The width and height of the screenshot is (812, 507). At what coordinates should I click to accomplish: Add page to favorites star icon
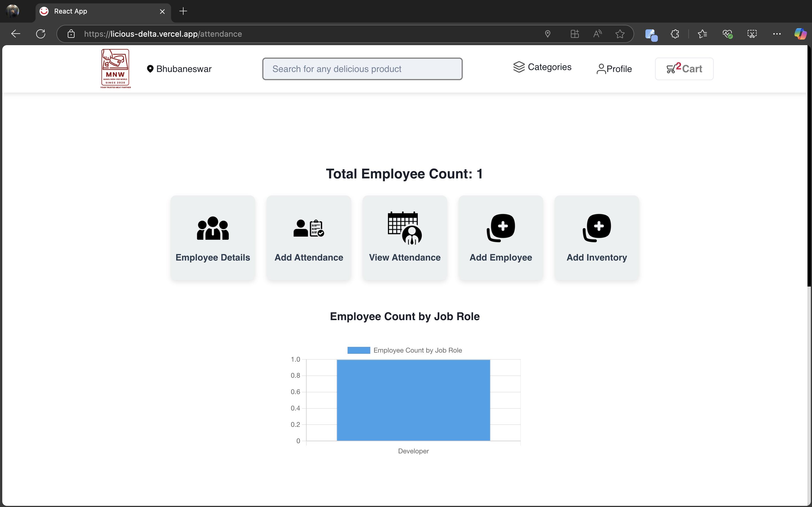click(x=619, y=34)
